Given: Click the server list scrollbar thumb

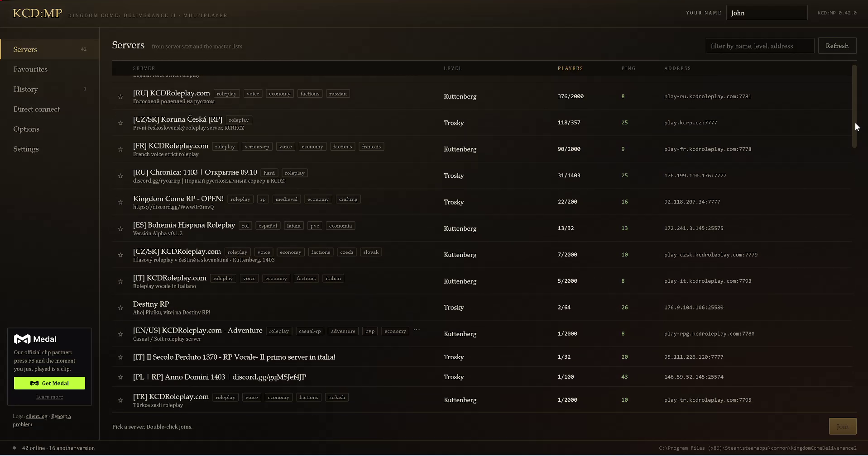Looking at the screenshot, I should pos(854,106).
